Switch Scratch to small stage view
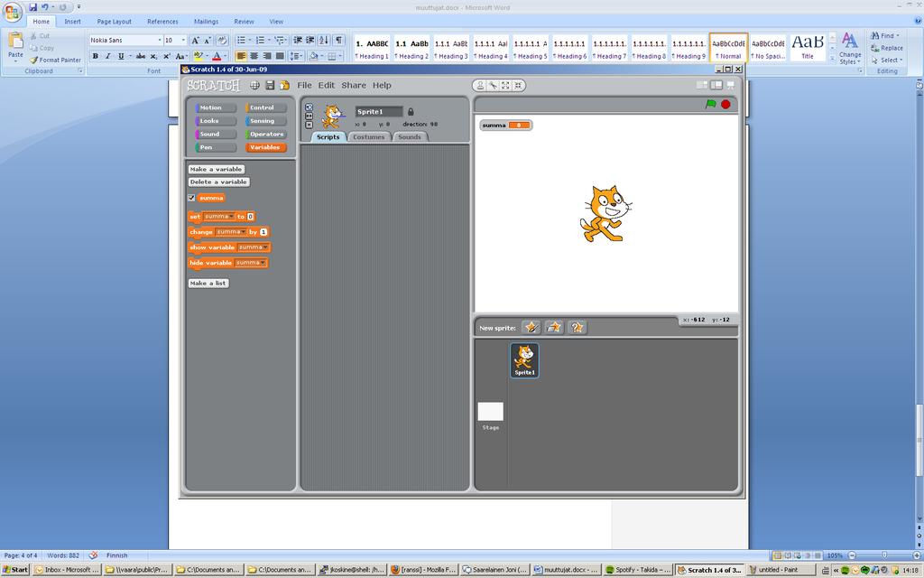 pyautogui.click(x=702, y=85)
